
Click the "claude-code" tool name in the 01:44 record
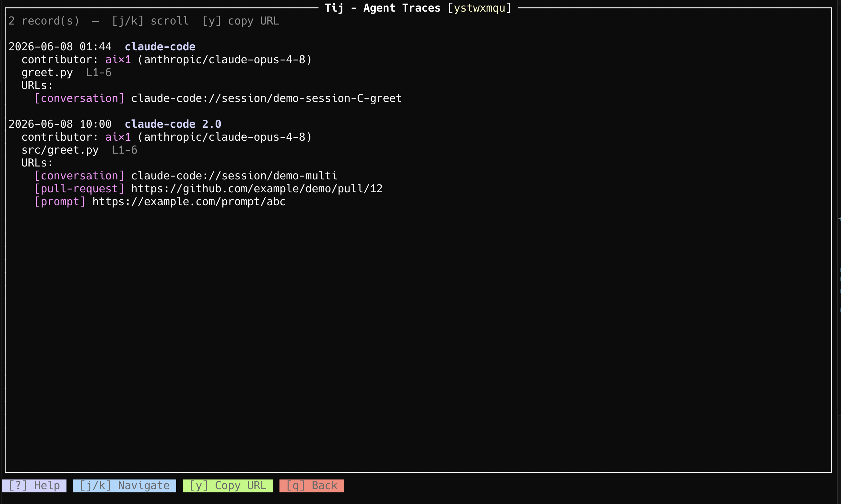(x=160, y=47)
